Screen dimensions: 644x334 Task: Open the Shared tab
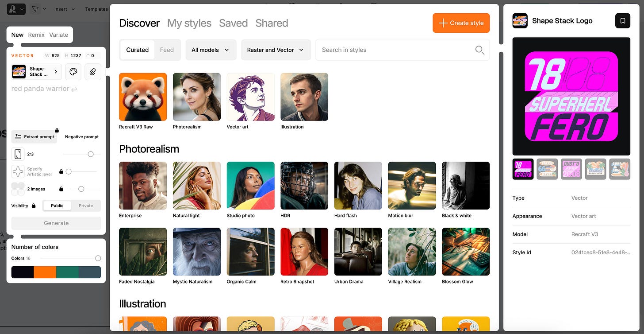click(272, 23)
